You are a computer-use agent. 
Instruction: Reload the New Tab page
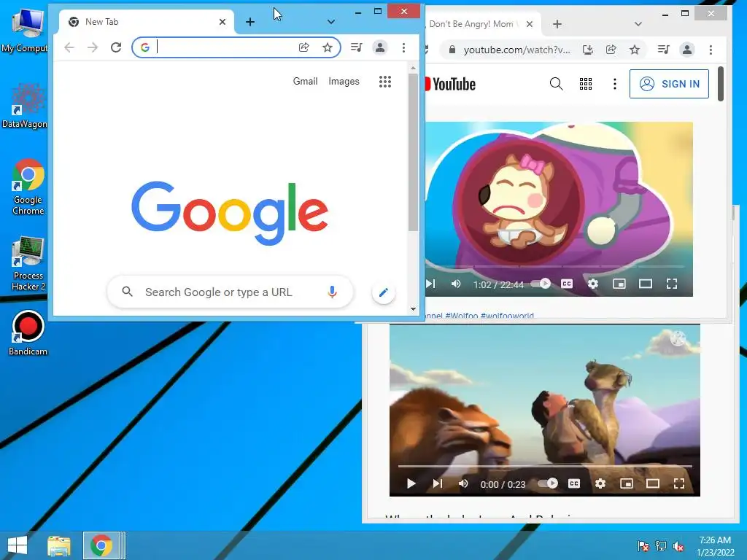[116, 47]
